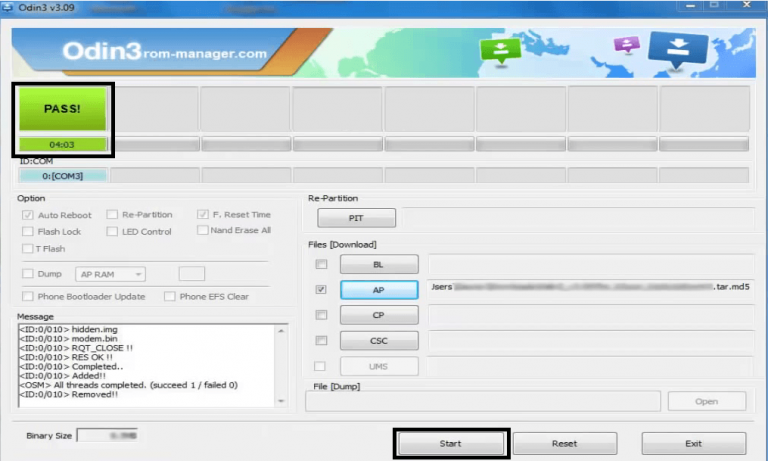The image size is (768, 461).
Task: Open the AP RAM dropdown
Action: (x=110, y=274)
